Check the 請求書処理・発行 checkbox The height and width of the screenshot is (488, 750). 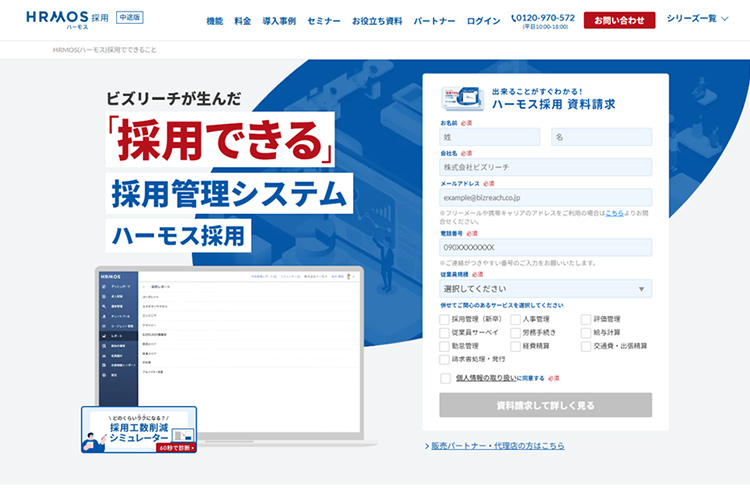click(444, 359)
